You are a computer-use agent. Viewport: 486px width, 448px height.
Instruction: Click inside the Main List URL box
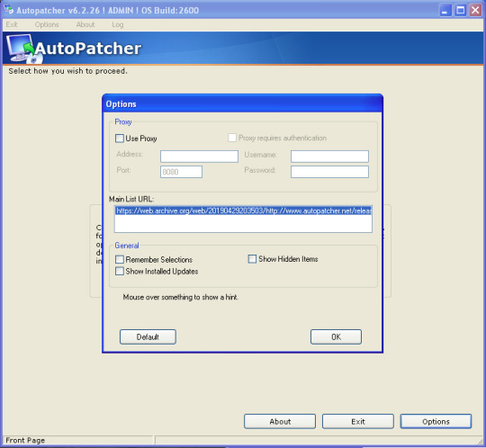coord(243,219)
